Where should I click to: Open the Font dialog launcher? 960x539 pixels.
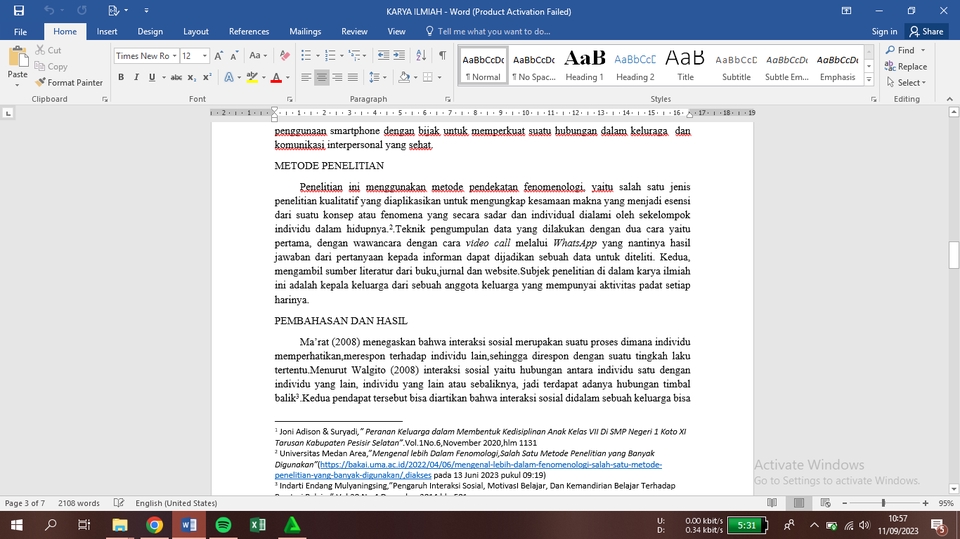coord(290,99)
